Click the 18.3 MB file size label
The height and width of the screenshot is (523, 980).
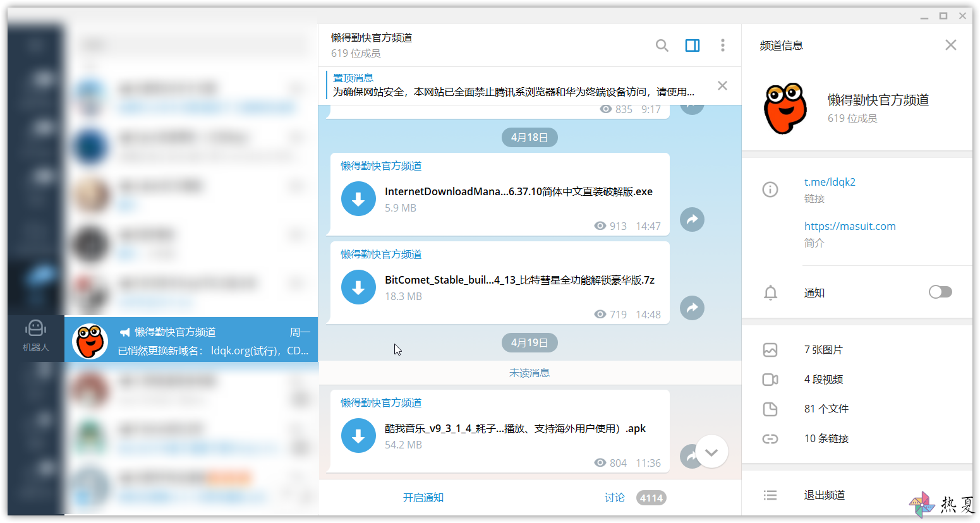[404, 296]
